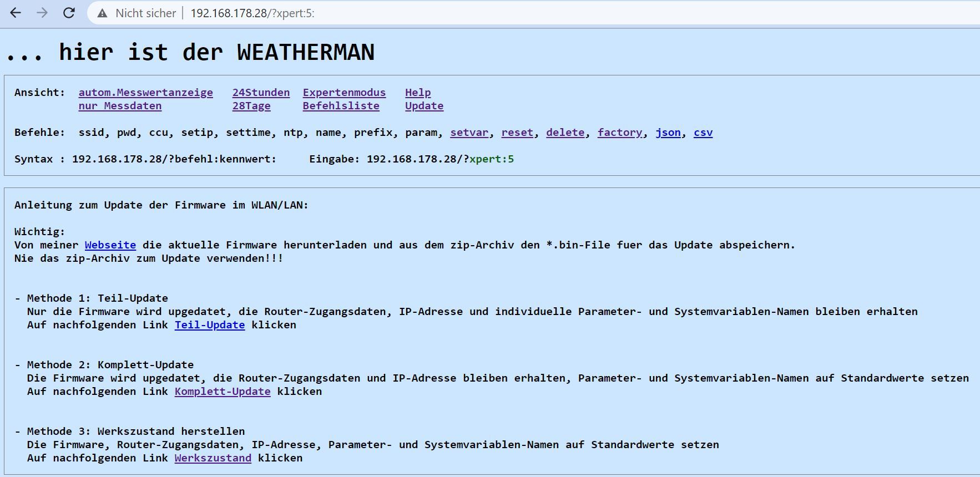Click the 'Wichtig:' text

click(39, 232)
